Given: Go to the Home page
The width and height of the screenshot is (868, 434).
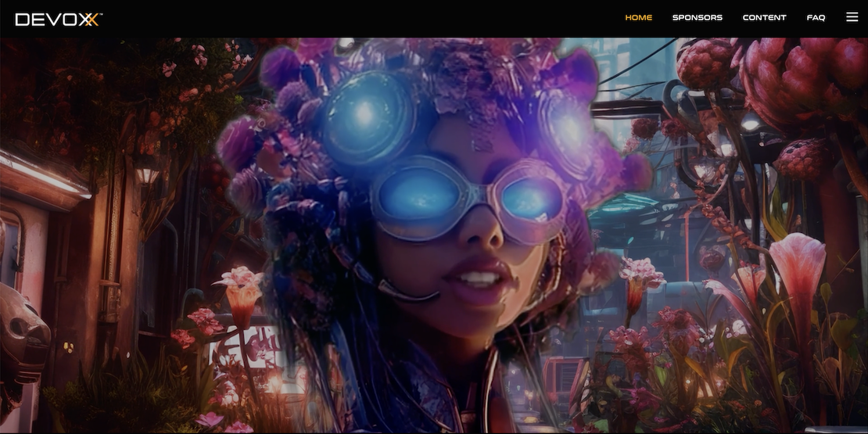Looking at the screenshot, I should [638, 17].
